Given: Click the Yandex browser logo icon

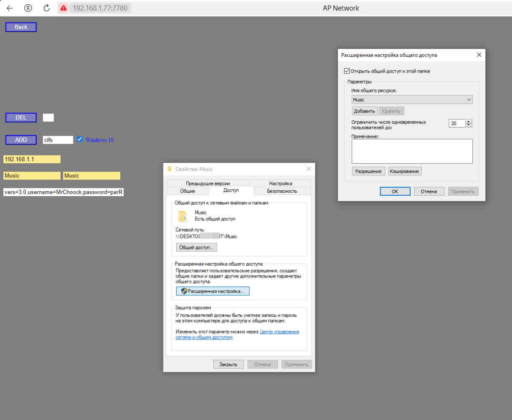Looking at the screenshot, I should pyautogui.click(x=28, y=8).
